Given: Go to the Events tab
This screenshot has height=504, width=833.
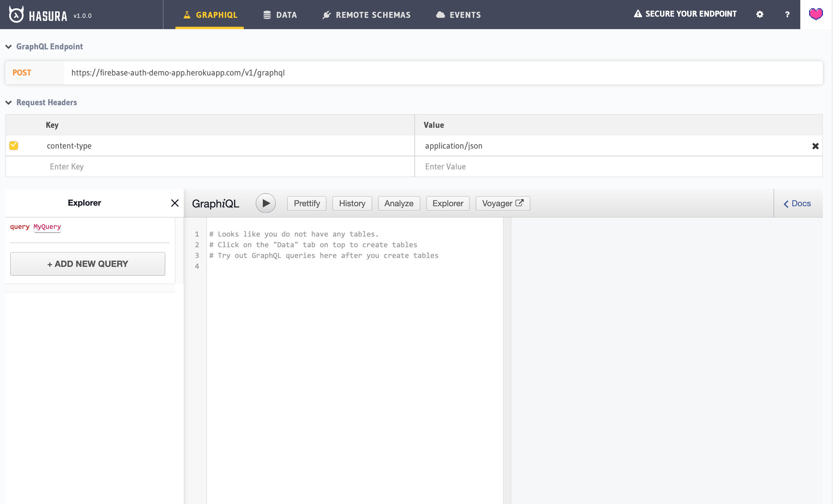Looking at the screenshot, I should click(458, 15).
